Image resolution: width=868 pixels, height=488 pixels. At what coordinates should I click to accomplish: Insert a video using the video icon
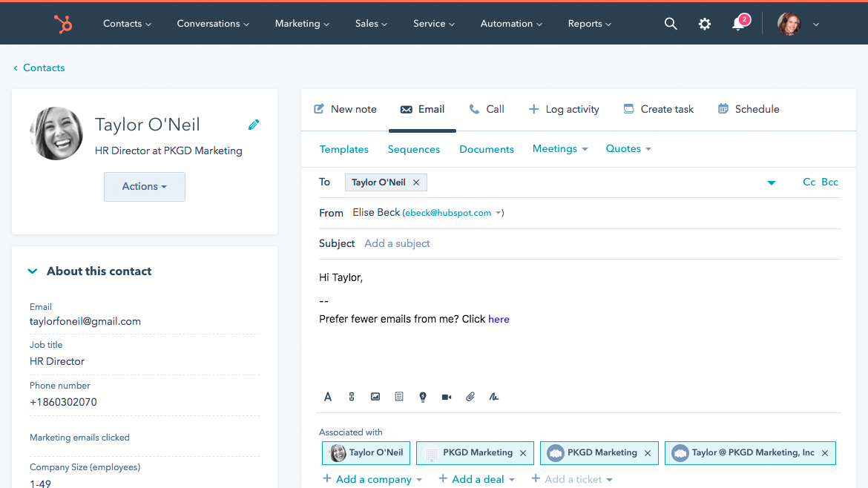(446, 397)
